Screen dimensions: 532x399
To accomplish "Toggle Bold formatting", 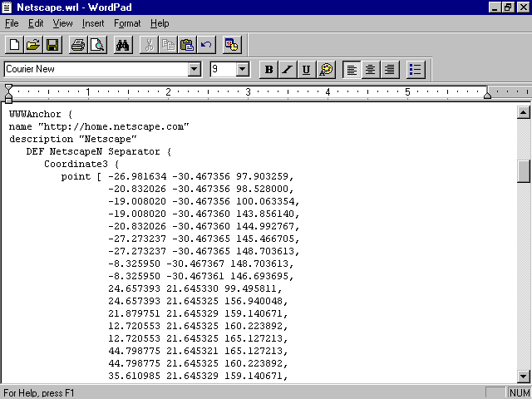I will pos(268,70).
